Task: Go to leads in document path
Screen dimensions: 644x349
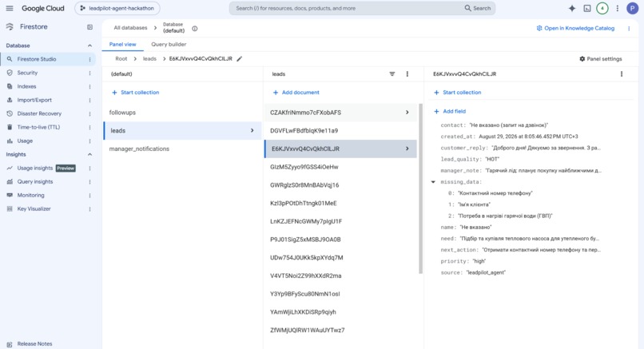Action: (149, 59)
